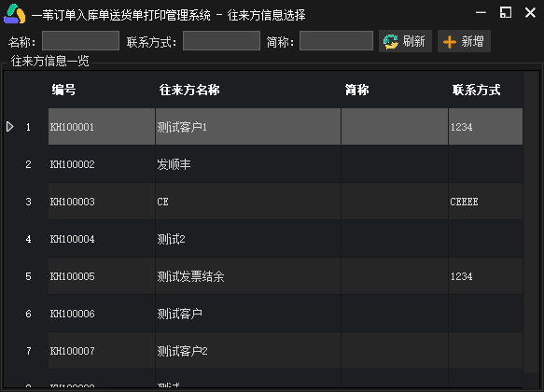Maximize the window using restore button
The height and width of the screenshot is (392, 544).
tap(506, 13)
